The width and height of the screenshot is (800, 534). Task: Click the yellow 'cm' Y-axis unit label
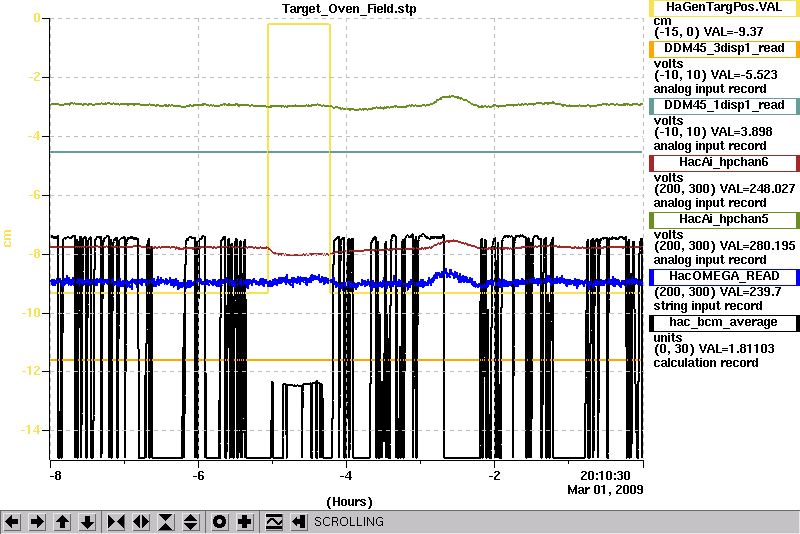7,238
